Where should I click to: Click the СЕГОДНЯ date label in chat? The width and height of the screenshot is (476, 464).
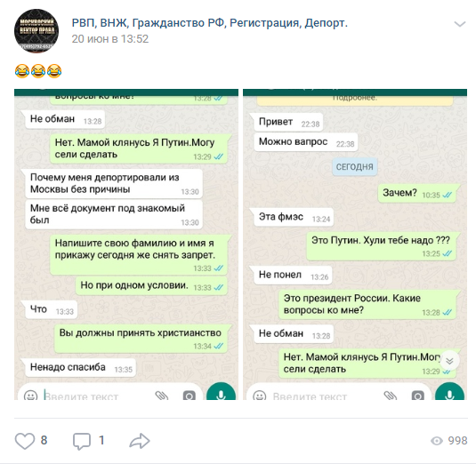tap(355, 167)
